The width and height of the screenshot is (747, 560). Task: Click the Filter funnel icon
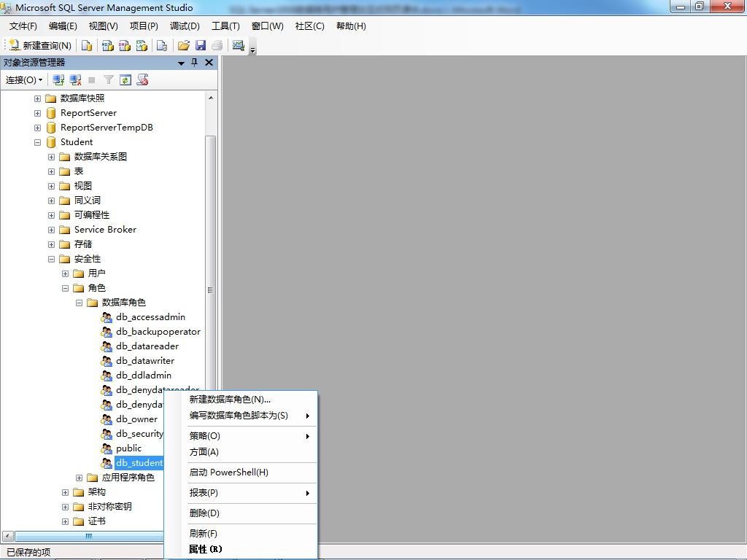point(109,80)
